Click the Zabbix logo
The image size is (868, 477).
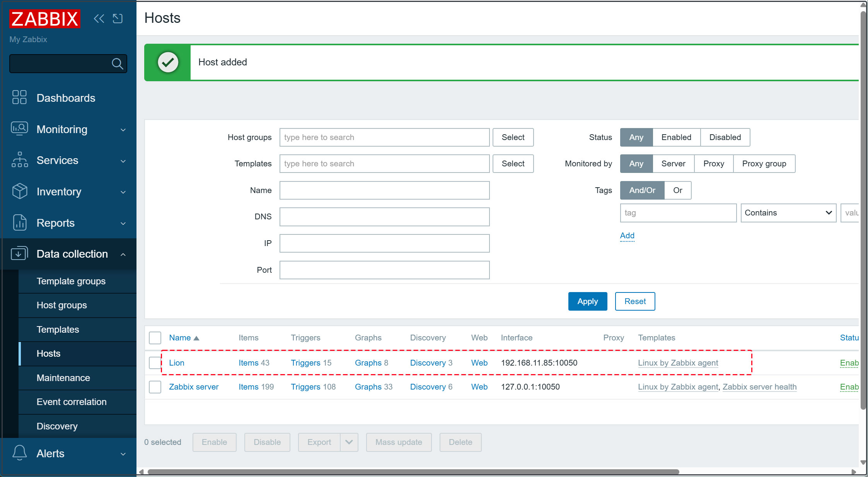(44, 19)
